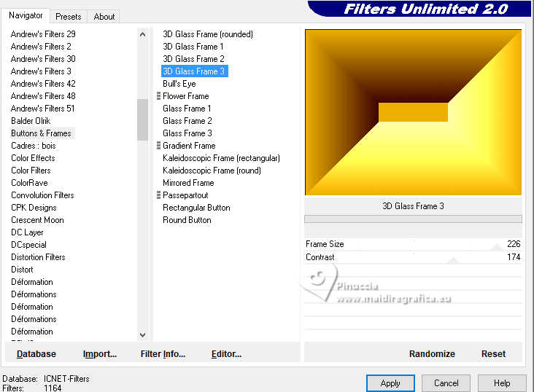This screenshot has height=392, width=534.
Task: Select Kaleidoscopic Frame (round)
Action: (x=212, y=170)
